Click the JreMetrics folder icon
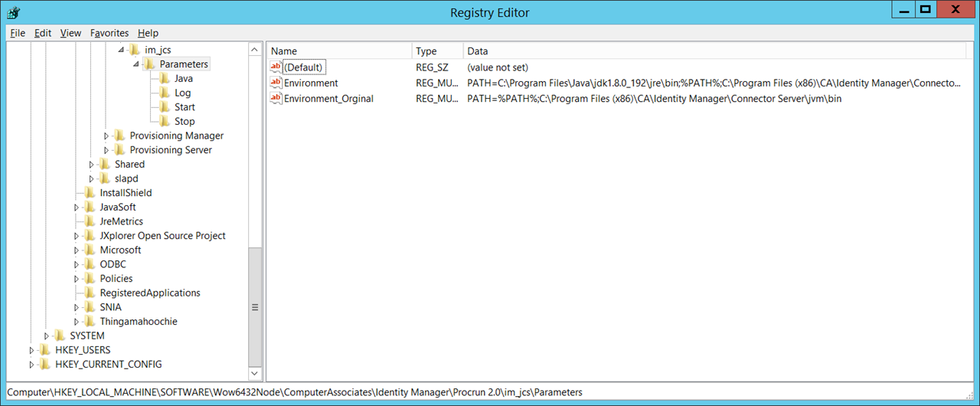 [x=90, y=221]
